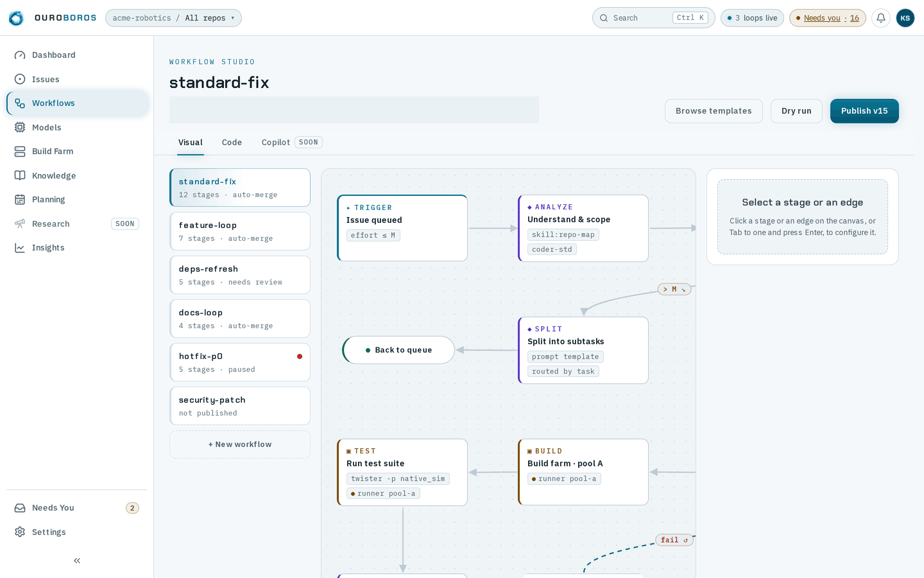
Task: Click the Research telescope icon
Action: click(20, 223)
